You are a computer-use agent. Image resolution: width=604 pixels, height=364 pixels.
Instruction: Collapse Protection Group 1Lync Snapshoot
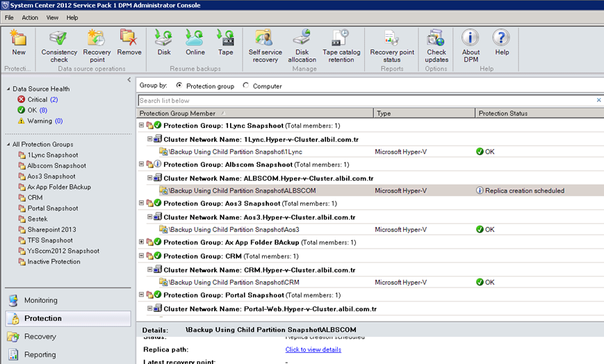(x=141, y=125)
